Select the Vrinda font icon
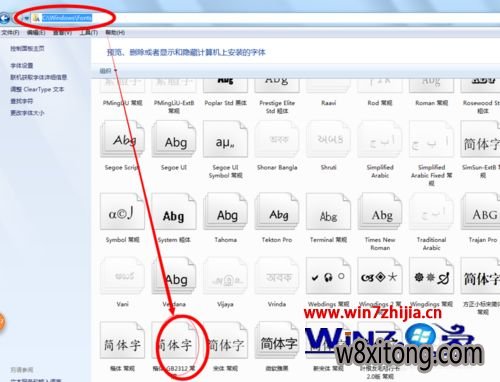The height and width of the screenshot is (382, 500). click(x=277, y=275)
